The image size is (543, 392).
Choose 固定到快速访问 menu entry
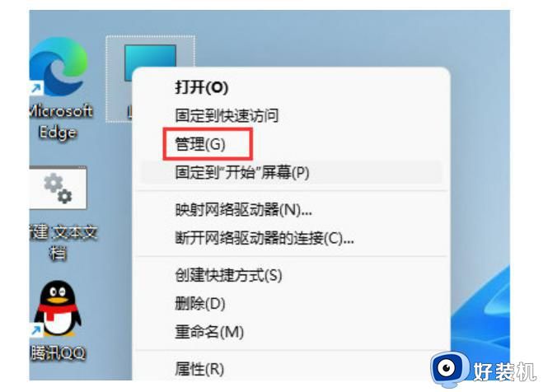[x=227, y=115]
